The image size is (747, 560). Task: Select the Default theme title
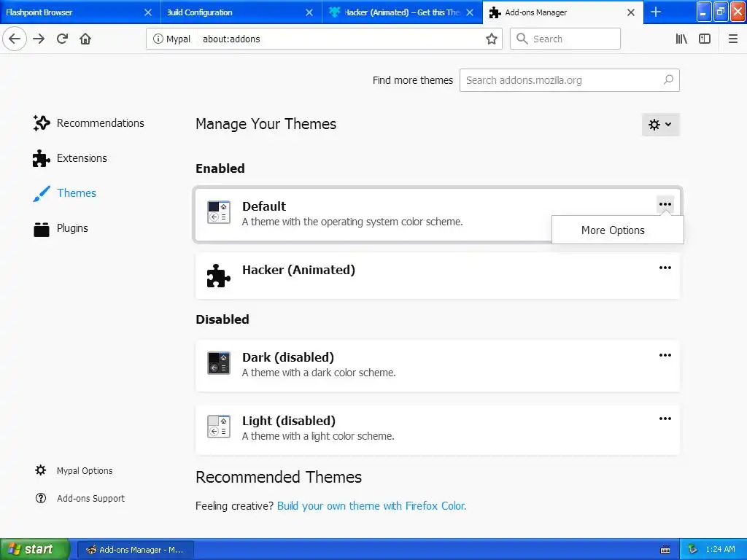[x=264, y=206]
